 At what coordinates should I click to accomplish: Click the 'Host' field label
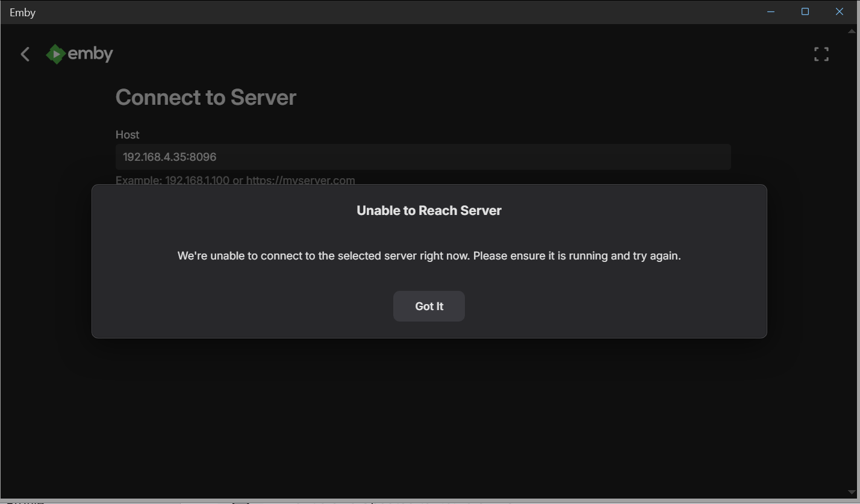coord(127,135)
